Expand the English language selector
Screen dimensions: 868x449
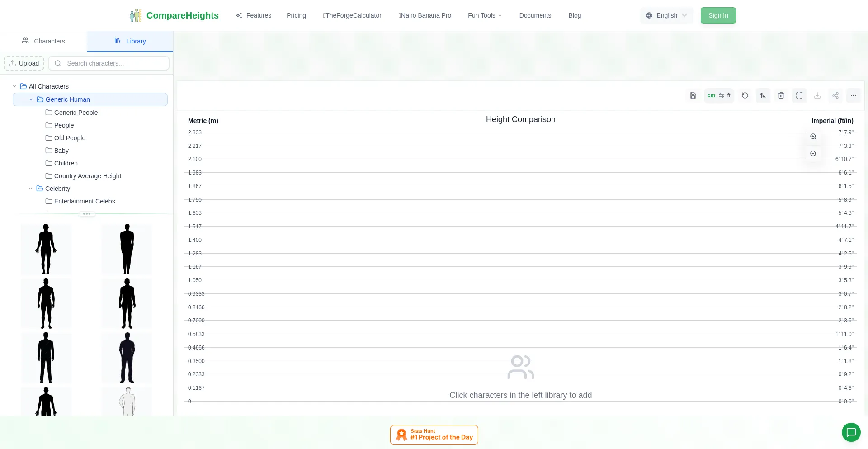(666, 15)
